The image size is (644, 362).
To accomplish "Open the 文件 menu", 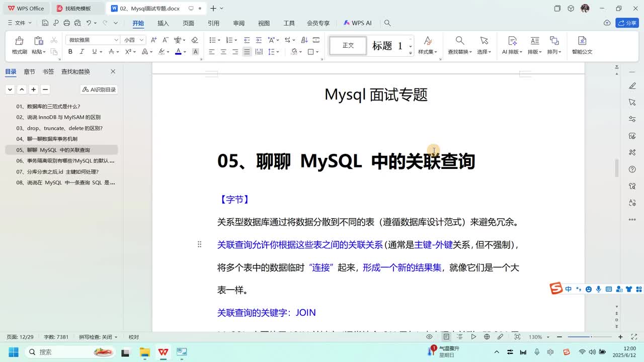I will click(19, 23).
